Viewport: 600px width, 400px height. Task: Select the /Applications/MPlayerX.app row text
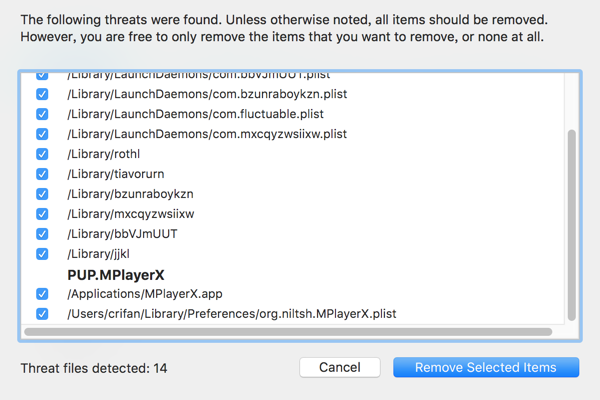pyautogui.click(x=146, y=294)
